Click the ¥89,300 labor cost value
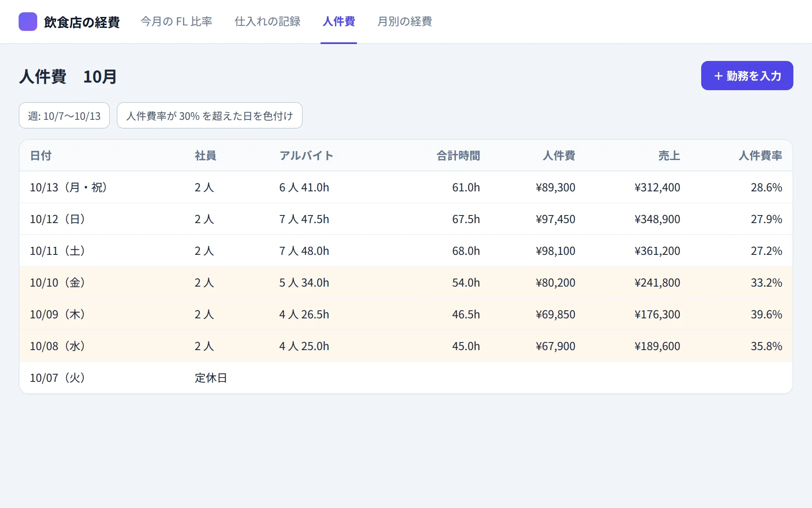Viewport: 812px width, 508px height. click(x=555, y=188)
